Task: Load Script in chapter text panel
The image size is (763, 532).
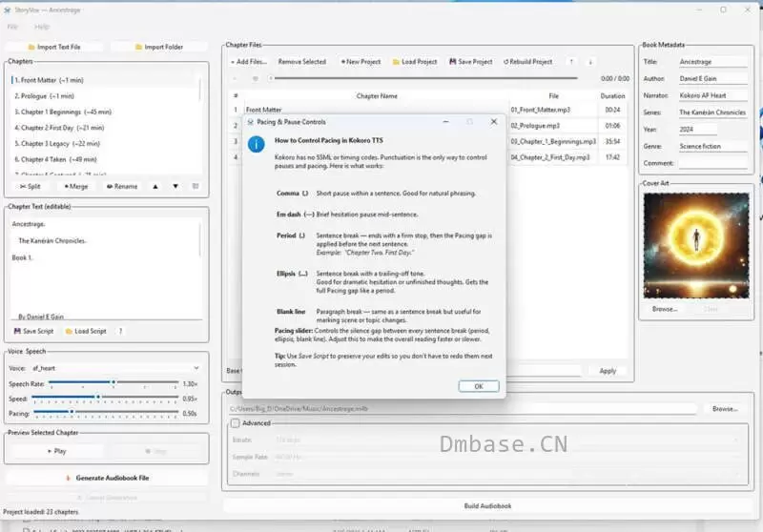Action: (x=86, y=331)
